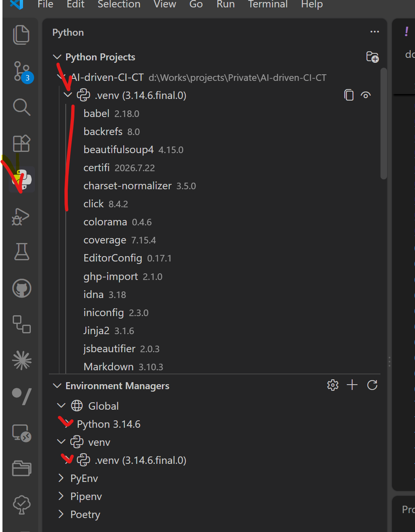Select the jsbeautifier 2.0.3 package

214,349
